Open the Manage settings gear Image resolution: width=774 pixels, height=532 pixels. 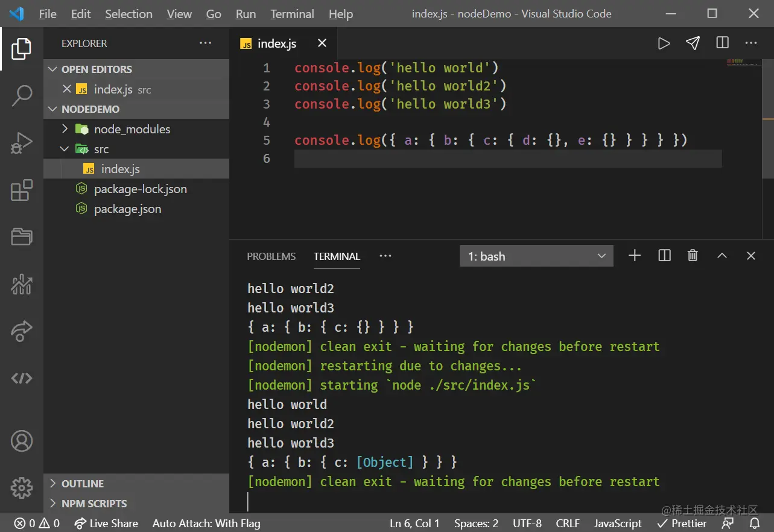[21, 488]
